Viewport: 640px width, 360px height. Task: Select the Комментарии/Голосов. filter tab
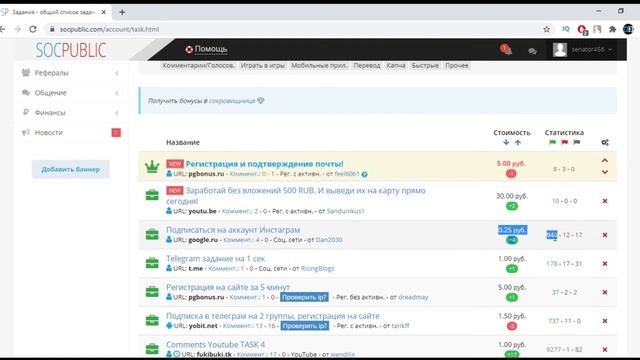pyautogui.click(x=198, y=65)
